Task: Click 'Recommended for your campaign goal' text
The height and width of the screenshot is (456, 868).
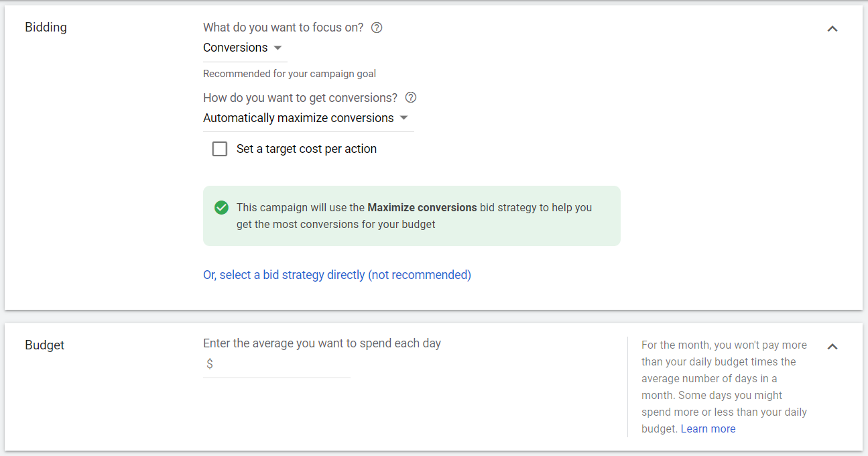Action: 290,74
